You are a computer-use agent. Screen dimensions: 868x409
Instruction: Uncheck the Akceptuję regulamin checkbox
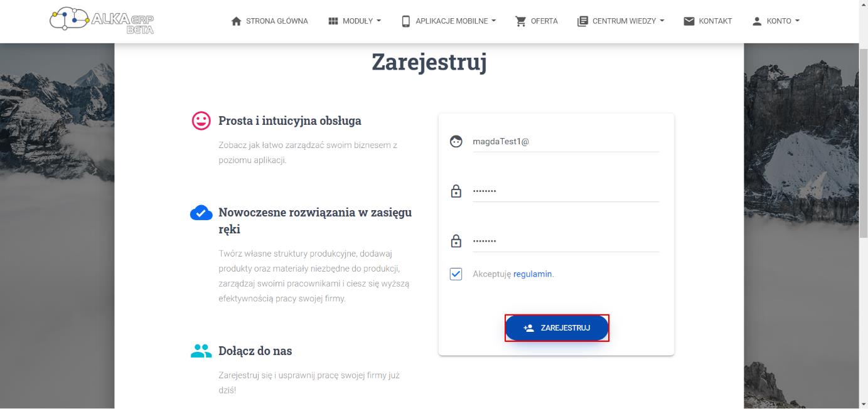[x=456, y=274]
